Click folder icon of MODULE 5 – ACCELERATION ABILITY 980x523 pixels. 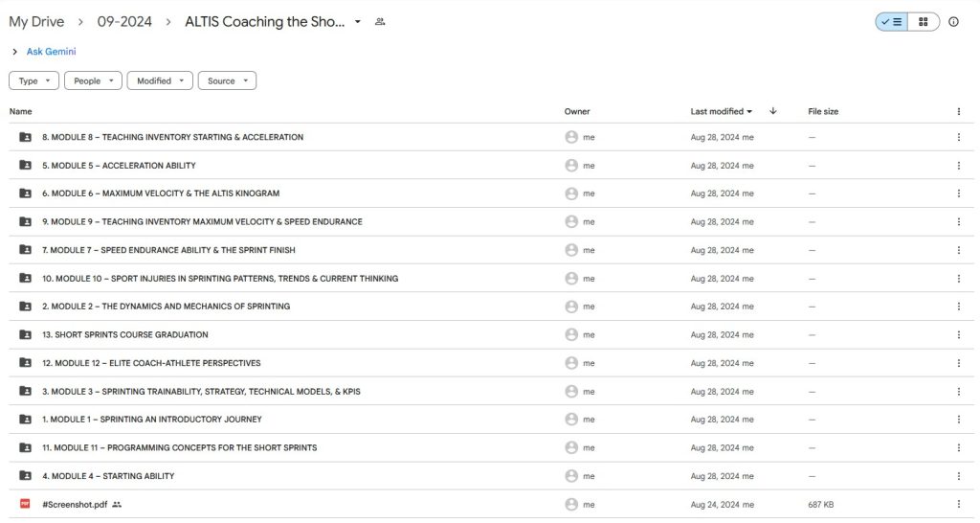25,165
